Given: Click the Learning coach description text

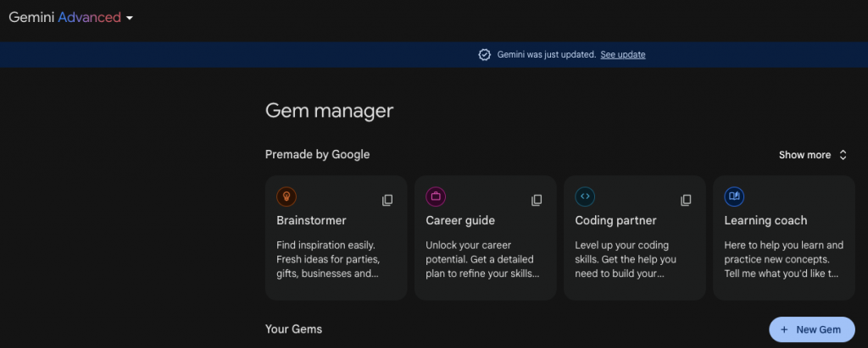Looking at the screenshot, I should [784, 259].
